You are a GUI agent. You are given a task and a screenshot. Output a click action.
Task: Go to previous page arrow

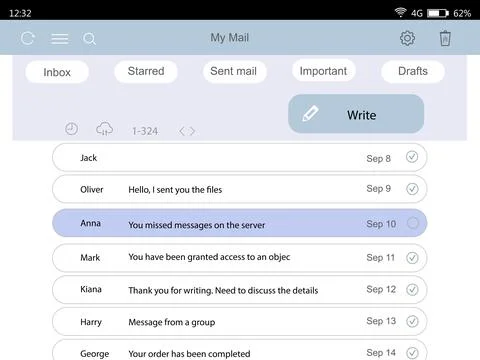click(182, 131)
